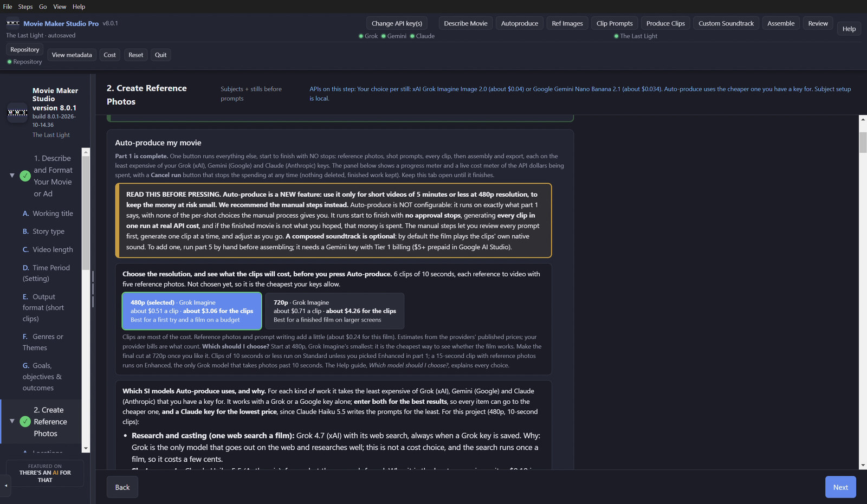Collapse the sidebar with the small left arrow
Viewport: 867px width, 504px height.
coord(6,486)
